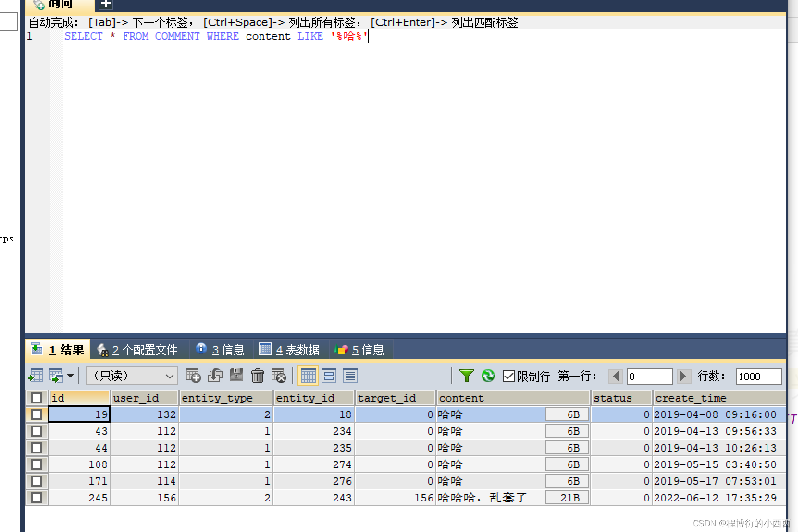The image size is (798, 532).
Task: Click the copy result data icon
Action: (x=56, y=376)
